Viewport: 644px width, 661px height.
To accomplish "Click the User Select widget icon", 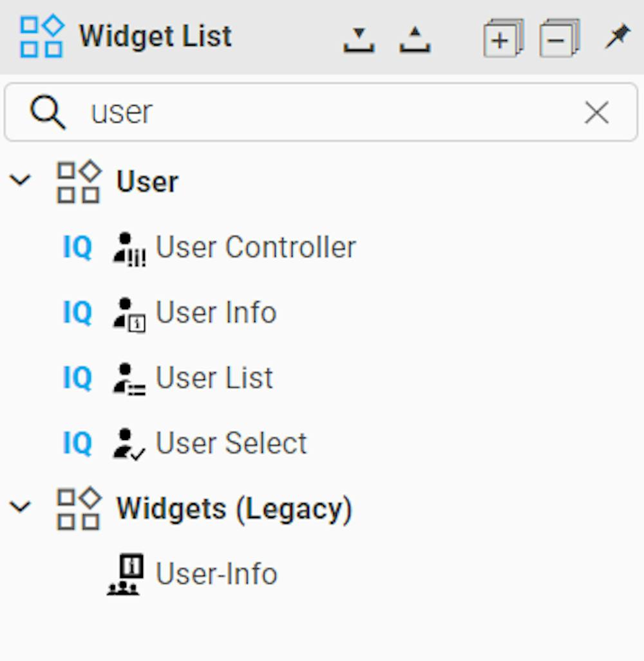I will (129, 443).
